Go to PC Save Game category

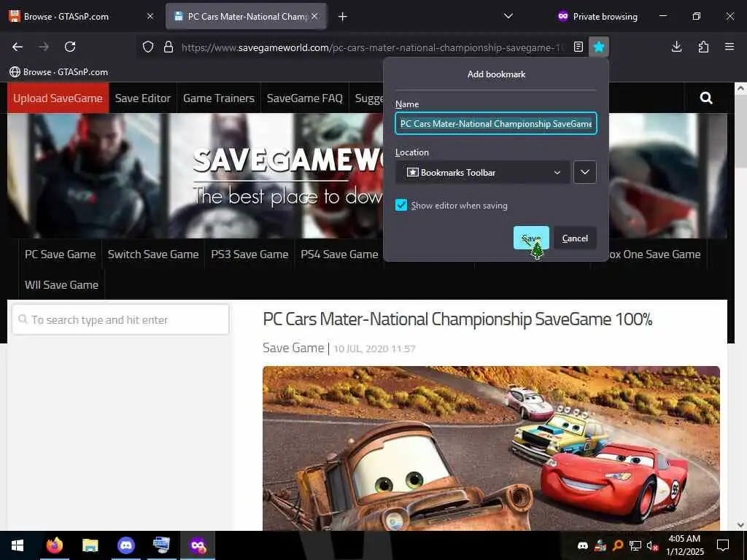tap(60, 254)
